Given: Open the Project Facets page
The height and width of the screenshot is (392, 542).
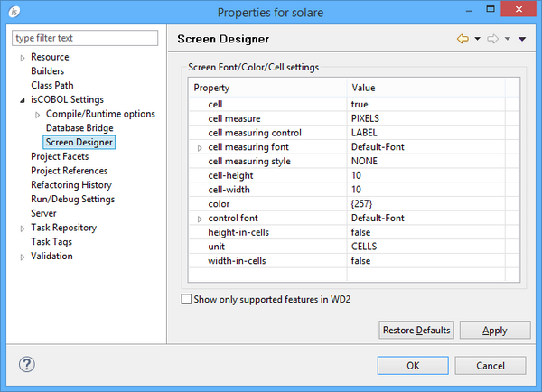Looking at the screenshot, I should pos(60,156).
